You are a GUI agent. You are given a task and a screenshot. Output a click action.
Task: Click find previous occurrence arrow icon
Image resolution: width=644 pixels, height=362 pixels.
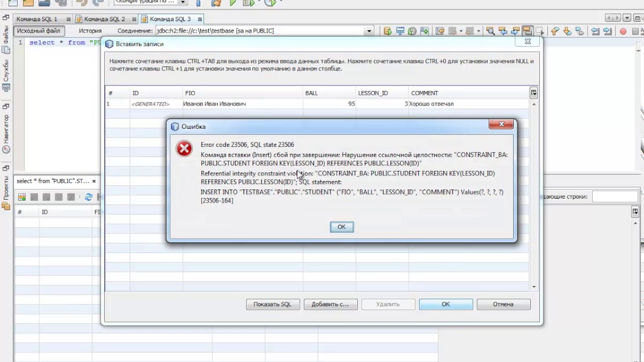503,31
